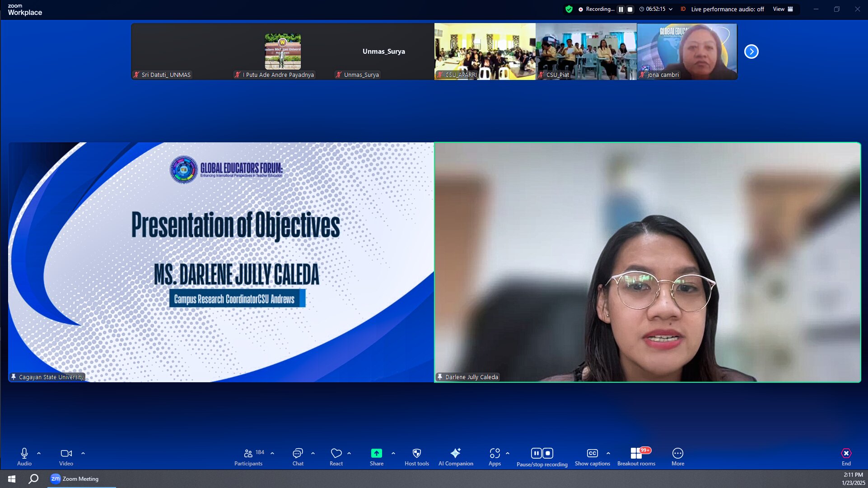Stop recording in the top status bar

click(x=630, y=9)
